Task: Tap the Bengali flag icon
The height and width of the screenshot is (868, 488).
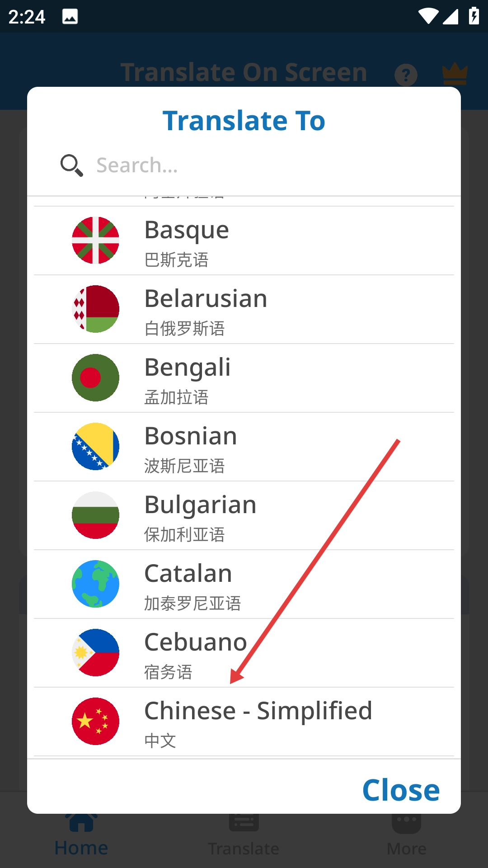Action: (x=95, y=377)
